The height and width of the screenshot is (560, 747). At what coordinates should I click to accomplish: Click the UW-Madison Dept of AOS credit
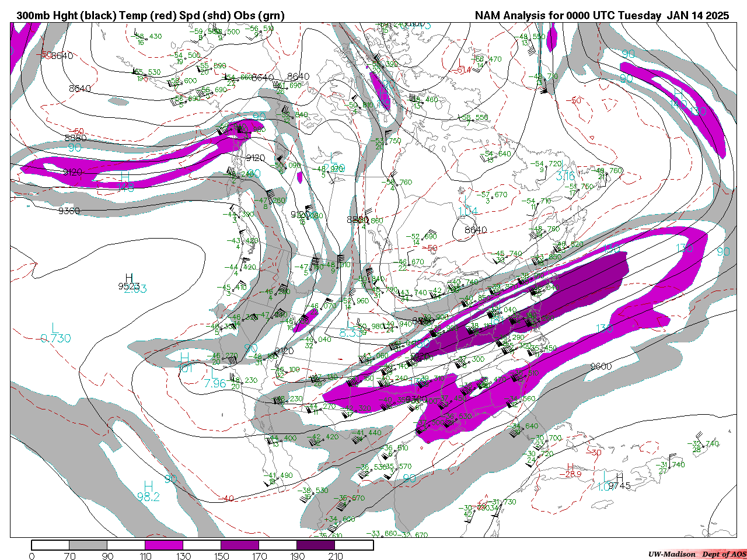click(x=697, y=554)
